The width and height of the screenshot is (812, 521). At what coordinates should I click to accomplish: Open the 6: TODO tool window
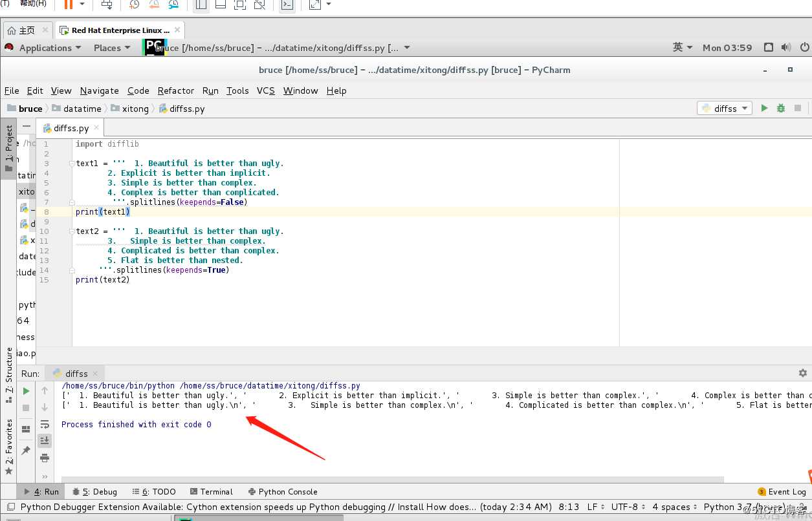click(154, 491)
